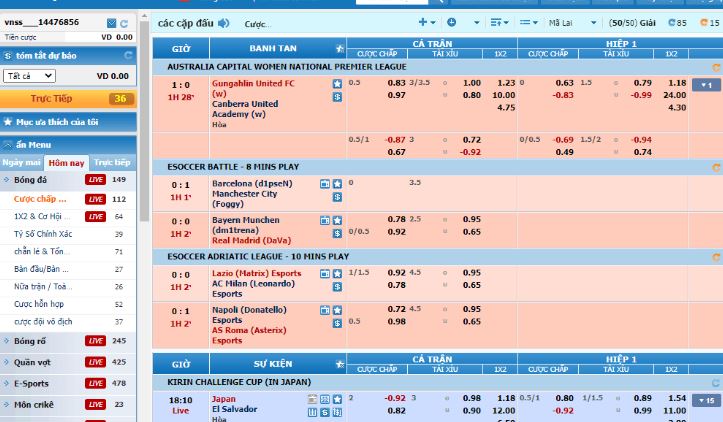Refresh the account balance icon
This screenshot has height=422, width=723.
pyautogui.click(x=124, y=24)
